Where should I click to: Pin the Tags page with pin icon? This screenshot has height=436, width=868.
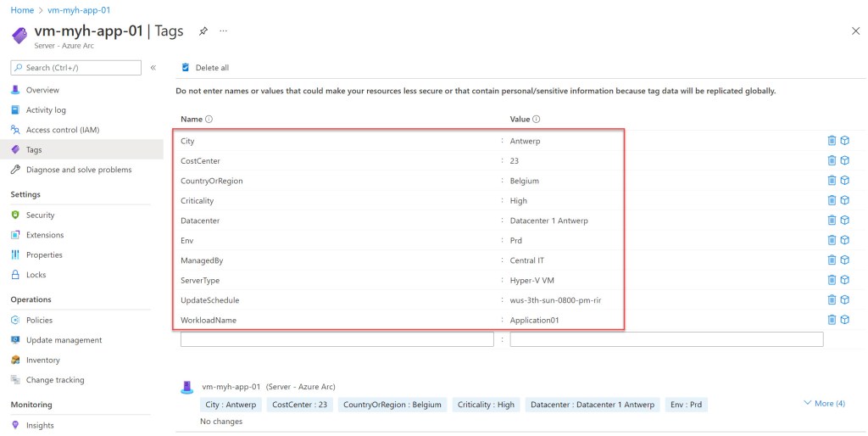click(203, 31)
